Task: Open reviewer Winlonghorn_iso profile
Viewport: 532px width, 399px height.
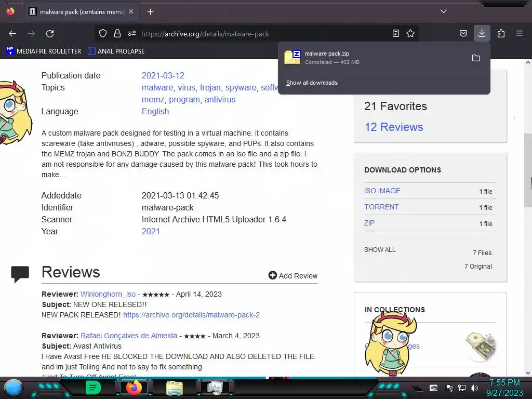Action: coord(108,294)
